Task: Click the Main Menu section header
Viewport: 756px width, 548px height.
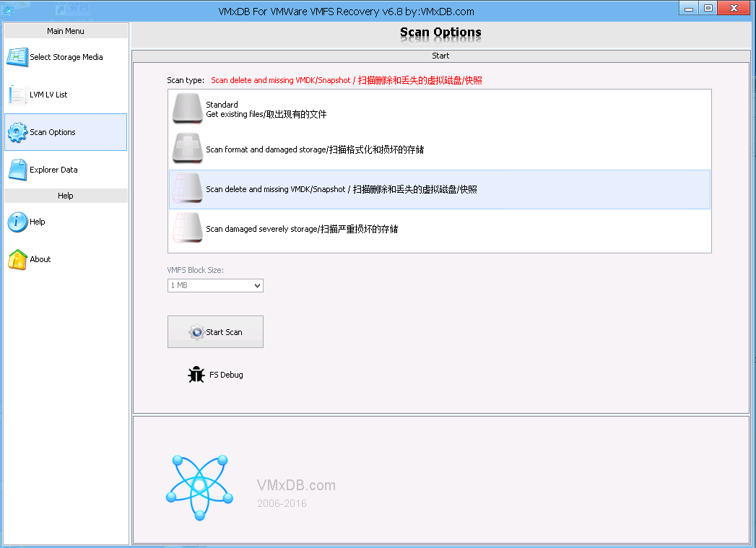Action: pyautogui.click(x=66, y=31)
